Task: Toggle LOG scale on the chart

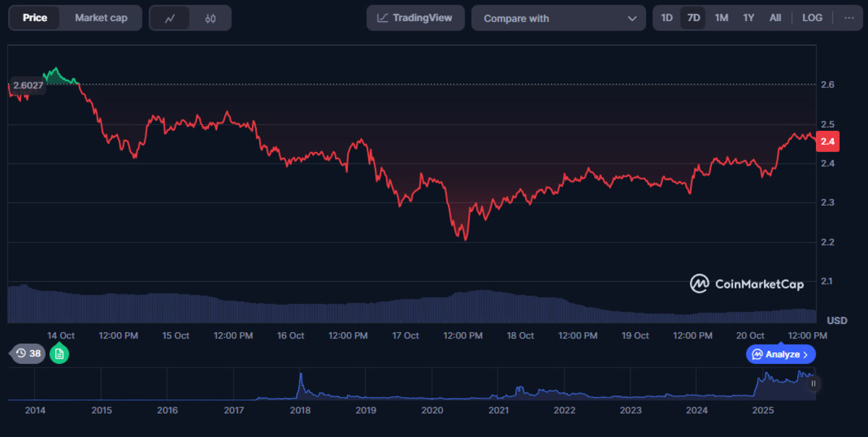Action: [812, 18]
